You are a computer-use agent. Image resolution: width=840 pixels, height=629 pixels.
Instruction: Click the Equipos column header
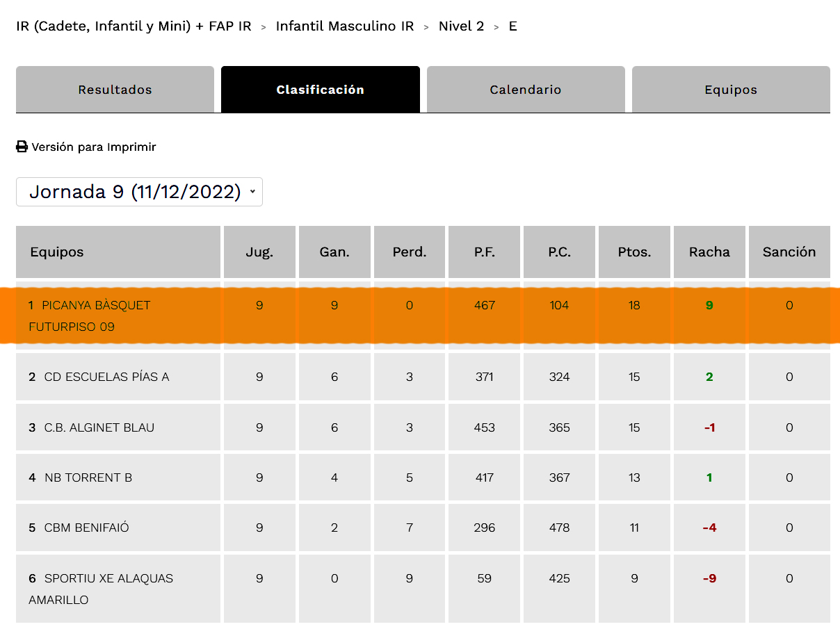pos(118,252)
